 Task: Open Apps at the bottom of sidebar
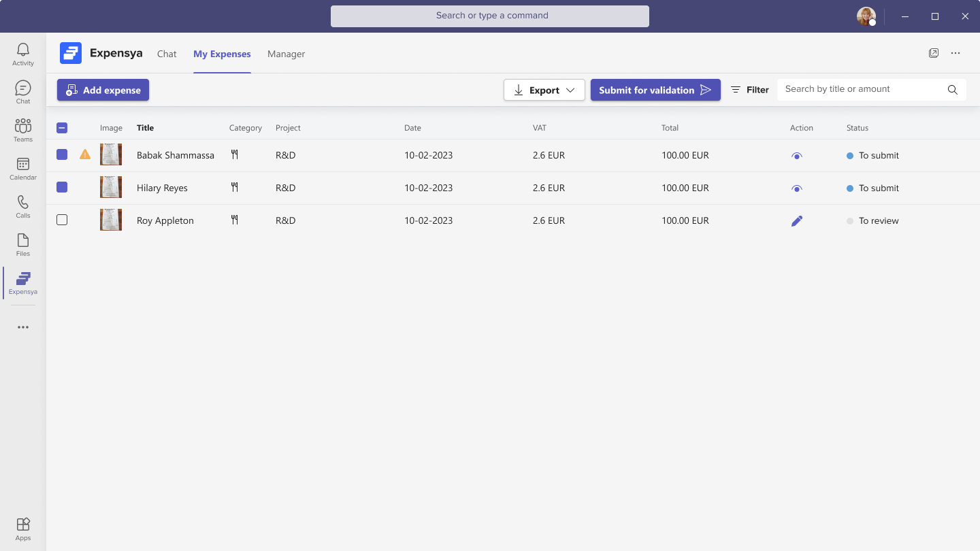click(x=23, y=529)
